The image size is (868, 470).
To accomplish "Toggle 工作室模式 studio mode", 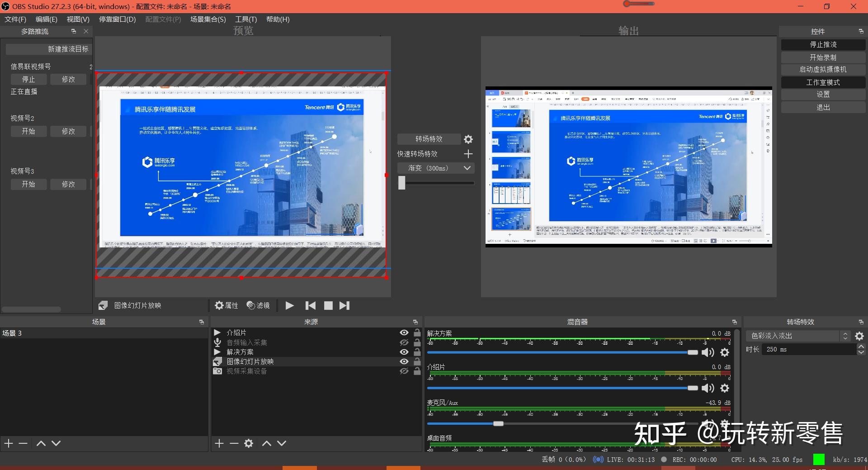I will [x=823, y=82].
